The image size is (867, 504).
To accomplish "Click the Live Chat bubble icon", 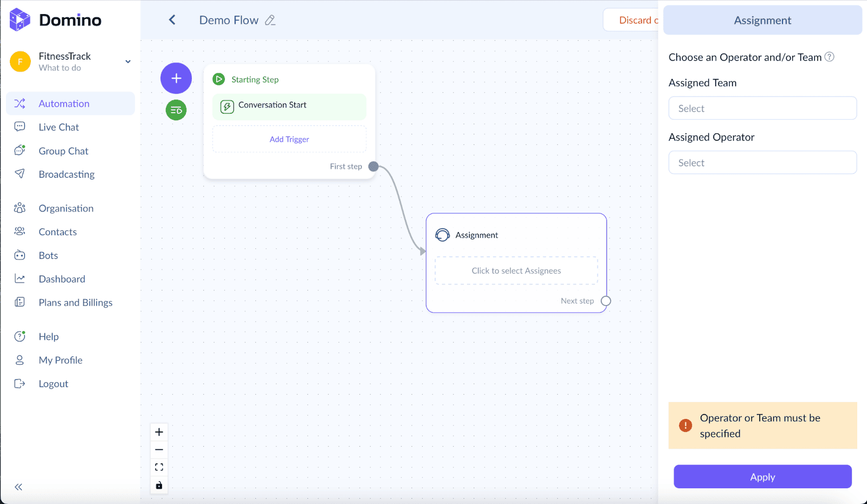I will (x=20, y=127).
